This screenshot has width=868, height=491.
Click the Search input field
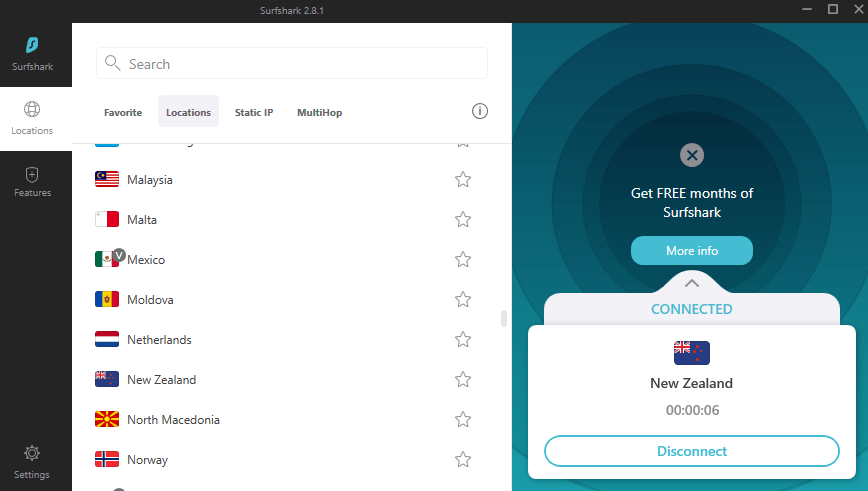(x=292, y=64)
